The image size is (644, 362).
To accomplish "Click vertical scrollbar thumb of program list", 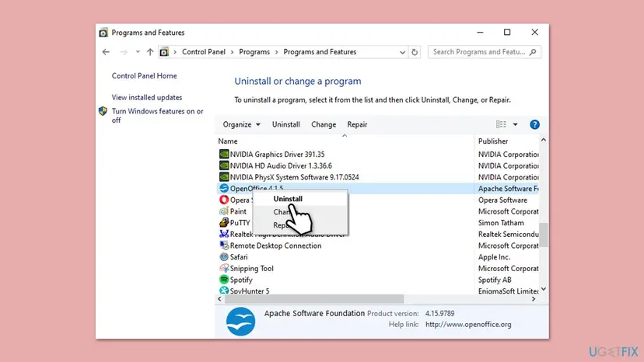I will [544, 235].
